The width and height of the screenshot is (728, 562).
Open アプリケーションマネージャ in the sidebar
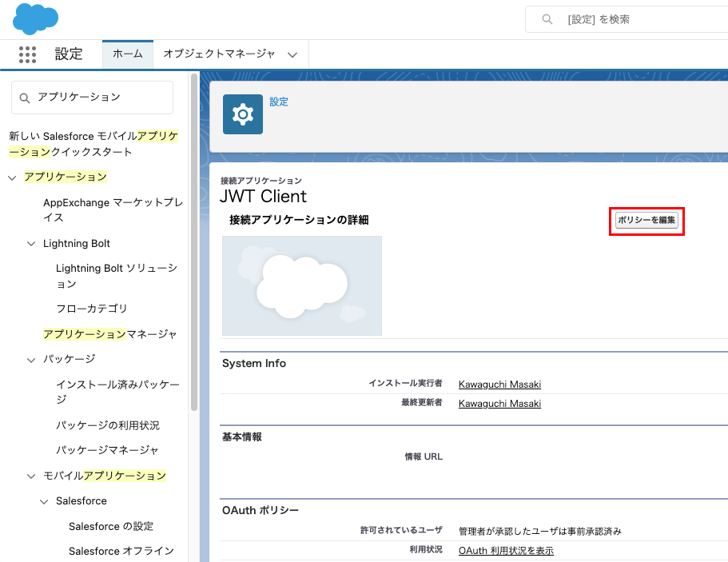click(109, 333)
